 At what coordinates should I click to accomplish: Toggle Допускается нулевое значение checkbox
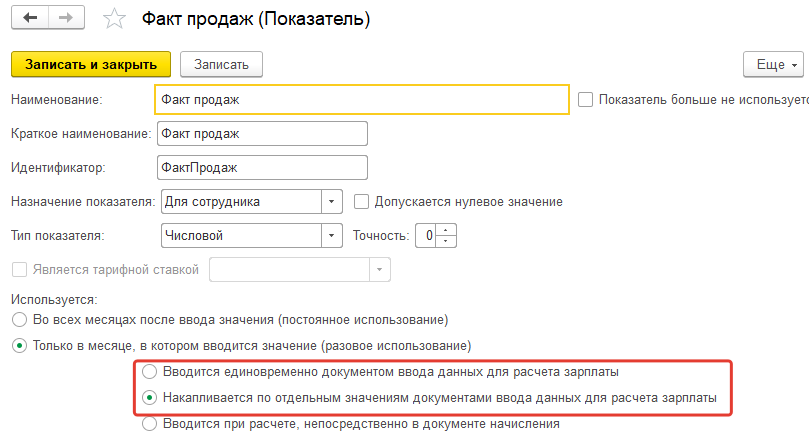click(x=362, y=201)
